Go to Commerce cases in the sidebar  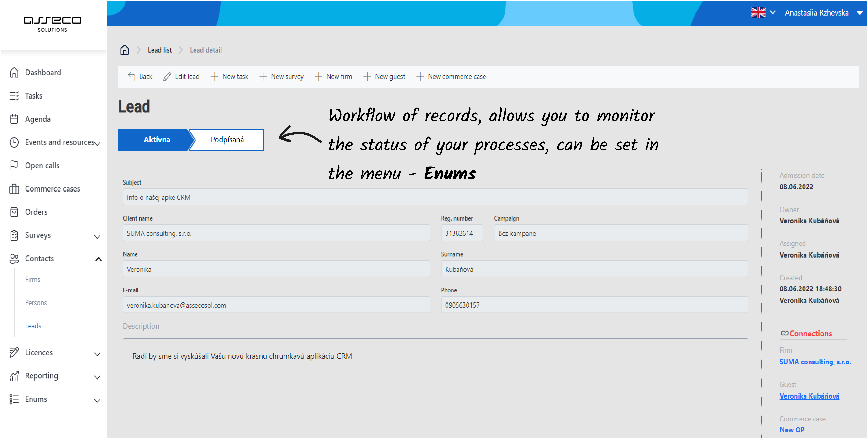(53, 189)
